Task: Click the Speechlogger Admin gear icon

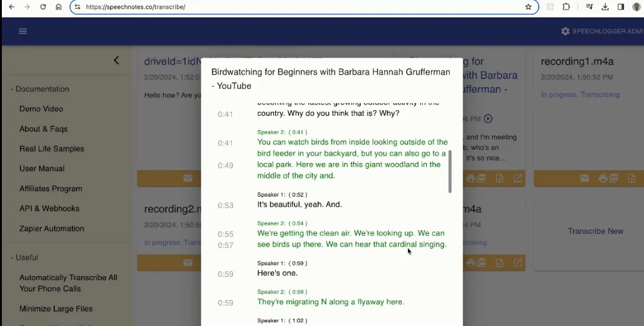Action: pos(565,31)
